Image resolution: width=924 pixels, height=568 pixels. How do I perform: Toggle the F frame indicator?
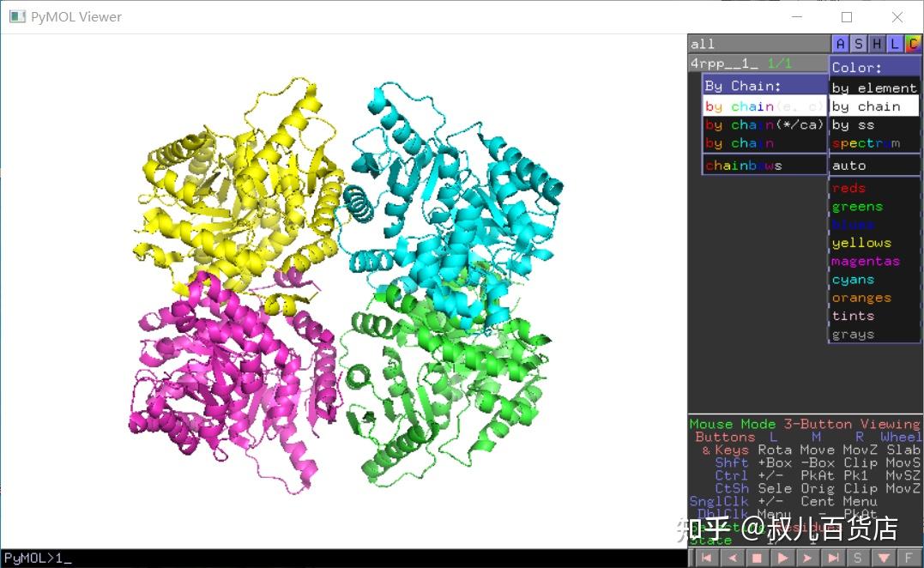click(909, 557)
